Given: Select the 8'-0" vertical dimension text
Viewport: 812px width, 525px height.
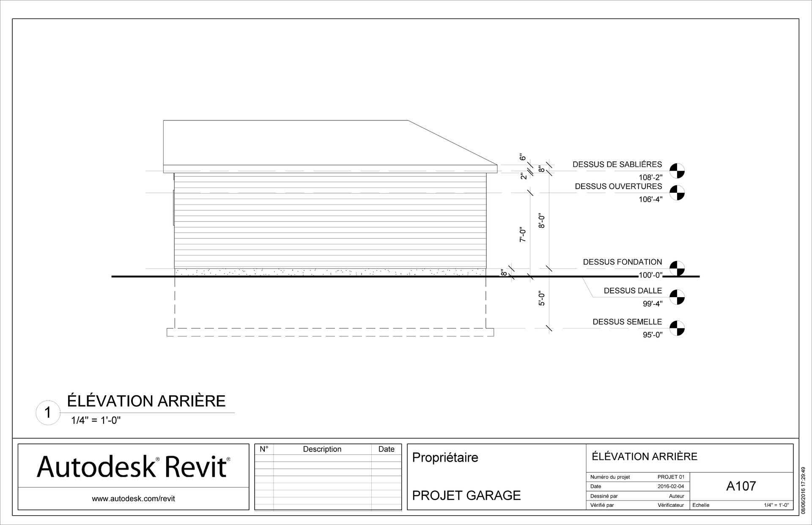Looking at the screenshot, I should click(542, 220).
